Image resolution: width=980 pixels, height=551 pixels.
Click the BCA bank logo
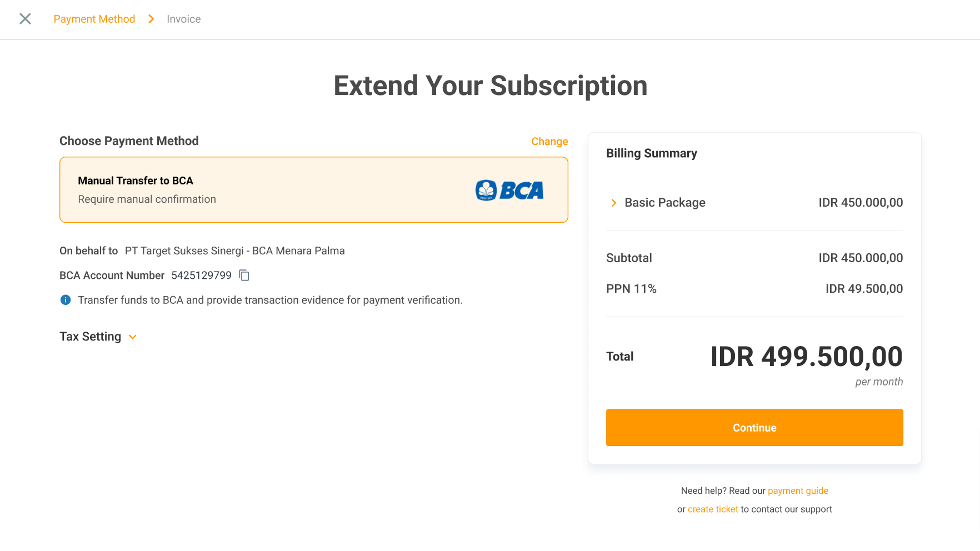point(509,190)
